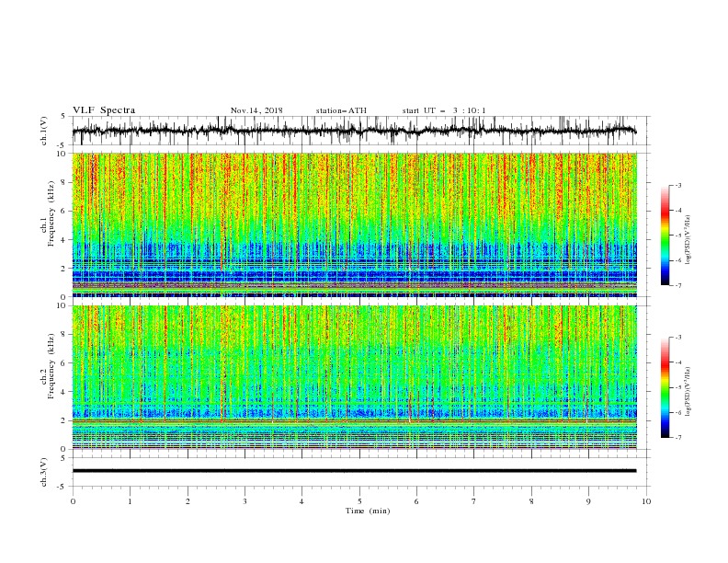Viewport: 728px width, 563px height.
Task: Click the ch.3(V) axis label
Action: [x=44, y=472]
